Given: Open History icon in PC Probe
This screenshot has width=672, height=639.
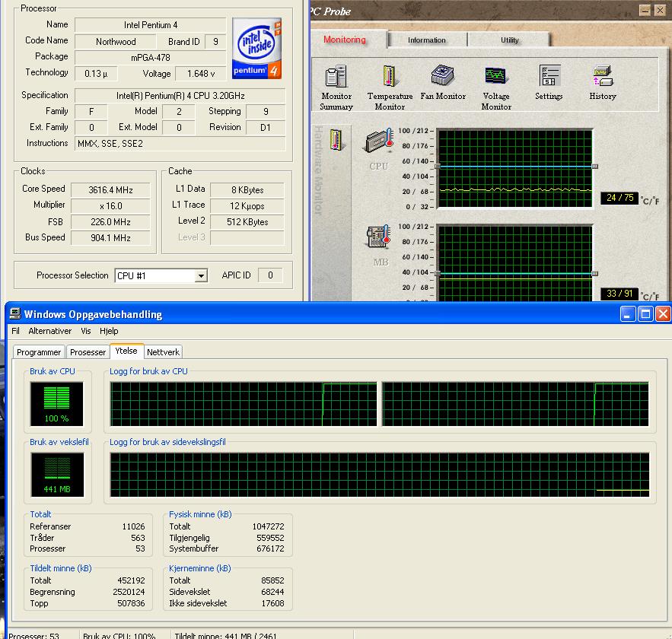Looking at the screenshot, I should pyautogui.click(x=603, y=83).
